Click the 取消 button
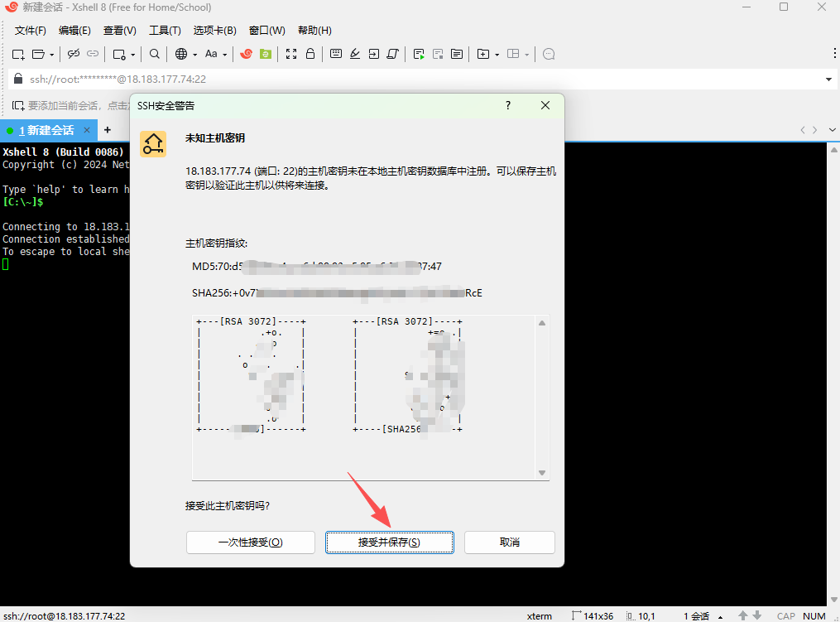840x622 pixels. pos(509,542)
